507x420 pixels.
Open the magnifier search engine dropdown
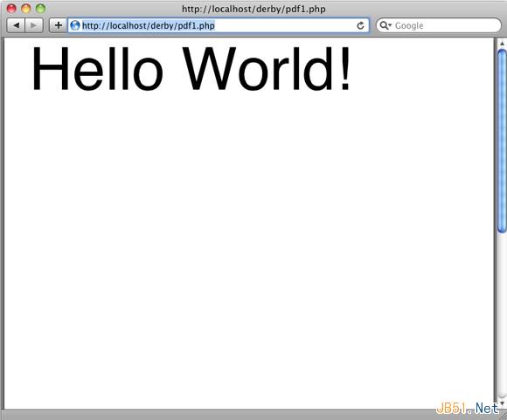tap(385, 25)
